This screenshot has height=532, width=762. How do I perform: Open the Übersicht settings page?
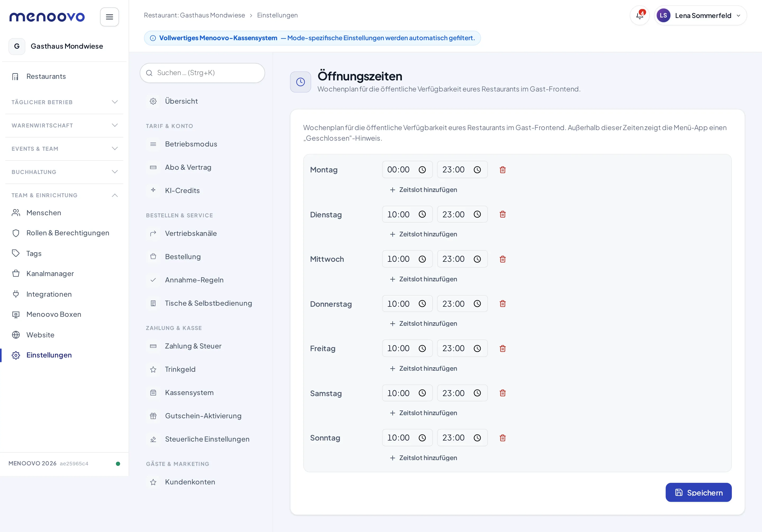[202, 101]
